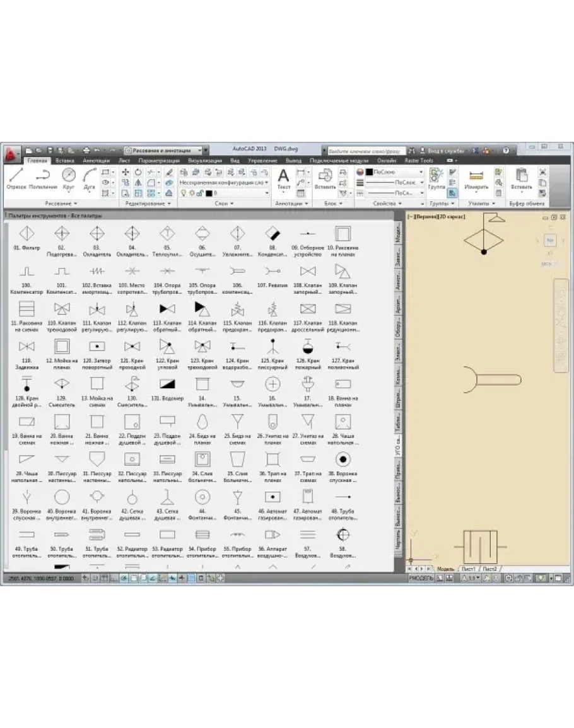
Task: Expand the Рисование panel arrow
Action: pyautogui.click(x=76, y=204)
